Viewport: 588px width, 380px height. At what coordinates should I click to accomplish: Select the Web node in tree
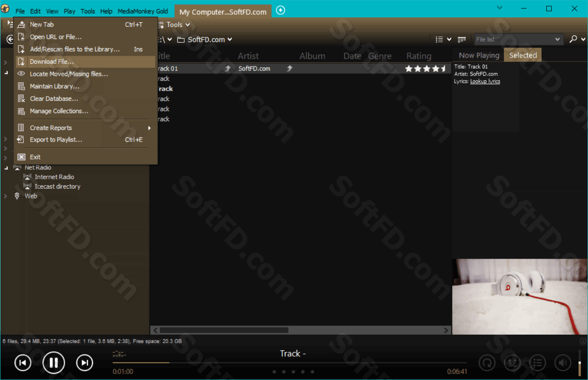pos(31,196)
